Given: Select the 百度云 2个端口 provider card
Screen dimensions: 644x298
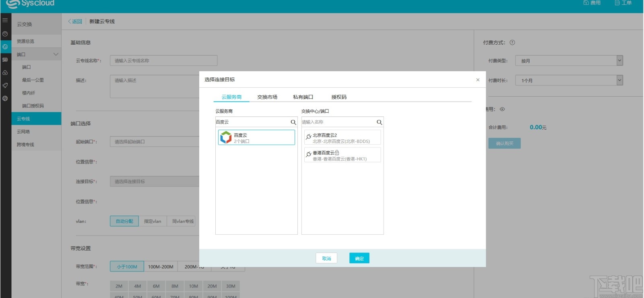Looking at the screenshot, I should [256, 138].
